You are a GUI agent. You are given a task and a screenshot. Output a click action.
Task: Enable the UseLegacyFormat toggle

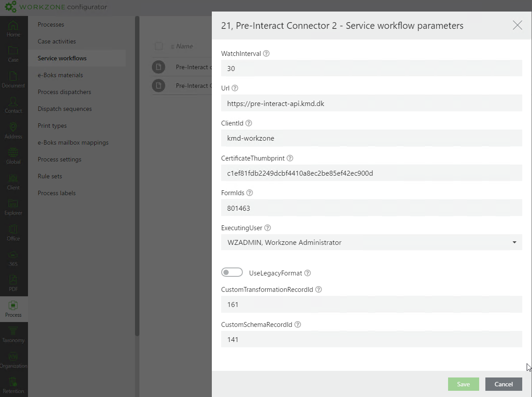pyautogui.click(x=232, y=272)
